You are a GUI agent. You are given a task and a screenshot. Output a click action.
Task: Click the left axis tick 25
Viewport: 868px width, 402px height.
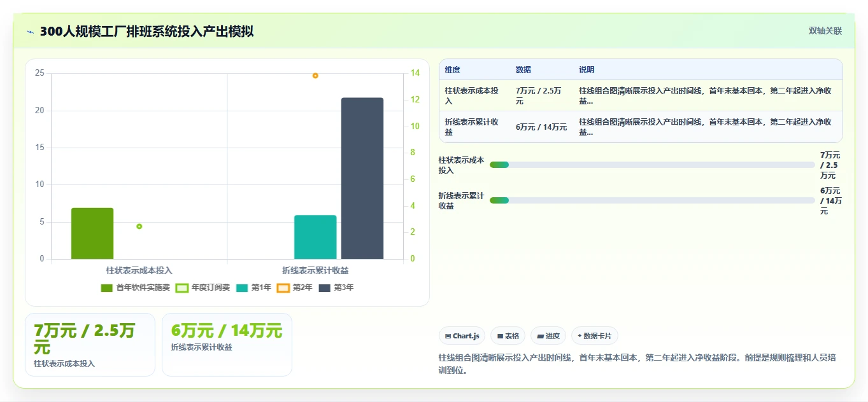click(39, 73)
